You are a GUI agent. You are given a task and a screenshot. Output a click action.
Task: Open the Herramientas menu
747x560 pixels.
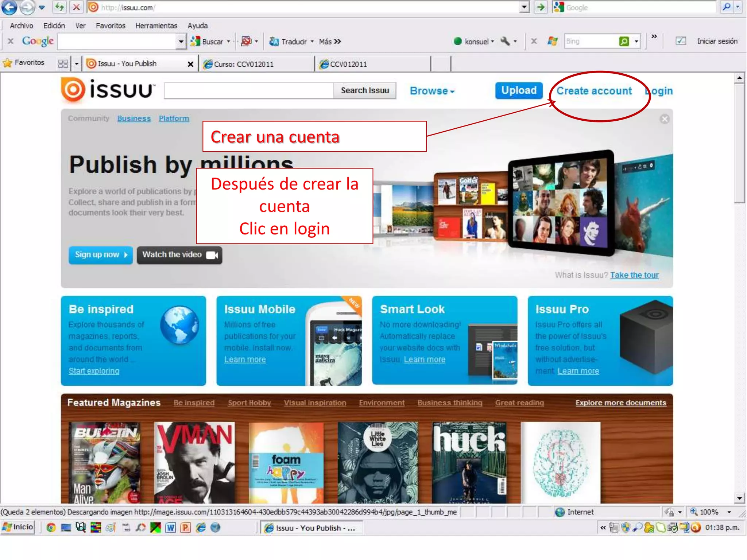pyautogui.click(x=156, y=26)
